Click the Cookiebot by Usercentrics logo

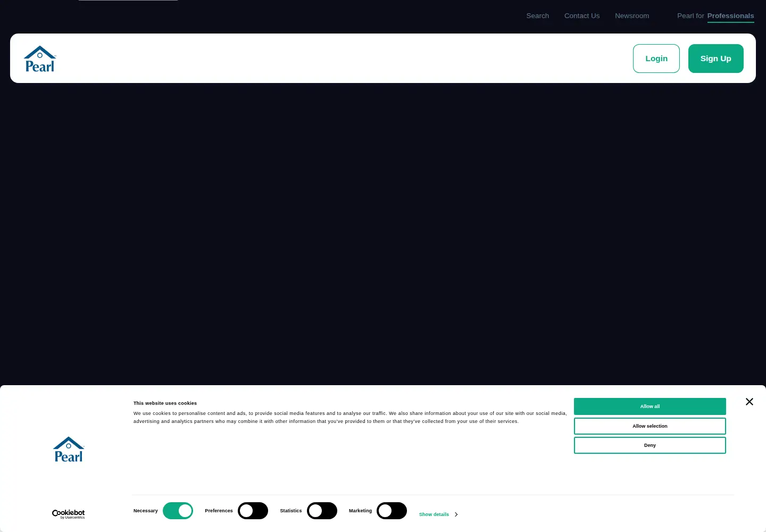(68, 514)
